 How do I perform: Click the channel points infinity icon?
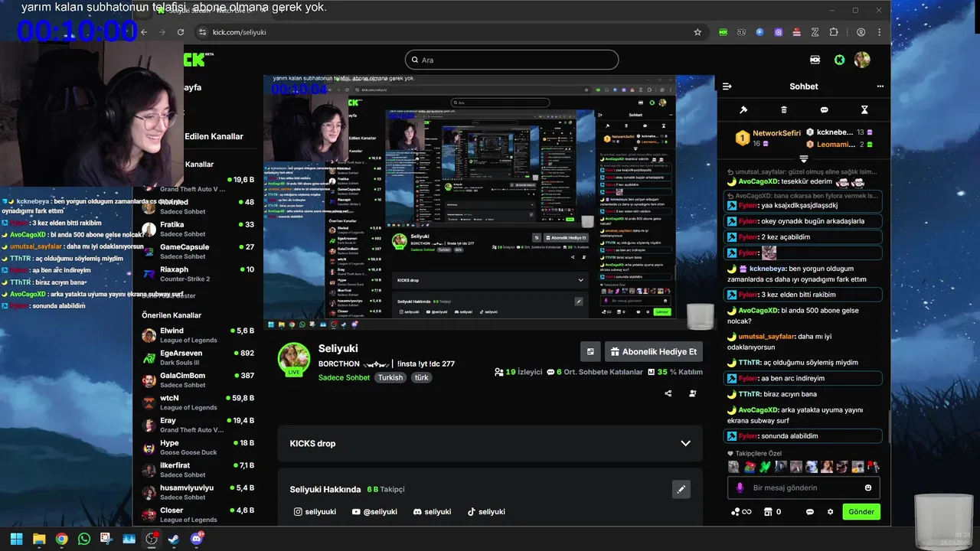741,512
